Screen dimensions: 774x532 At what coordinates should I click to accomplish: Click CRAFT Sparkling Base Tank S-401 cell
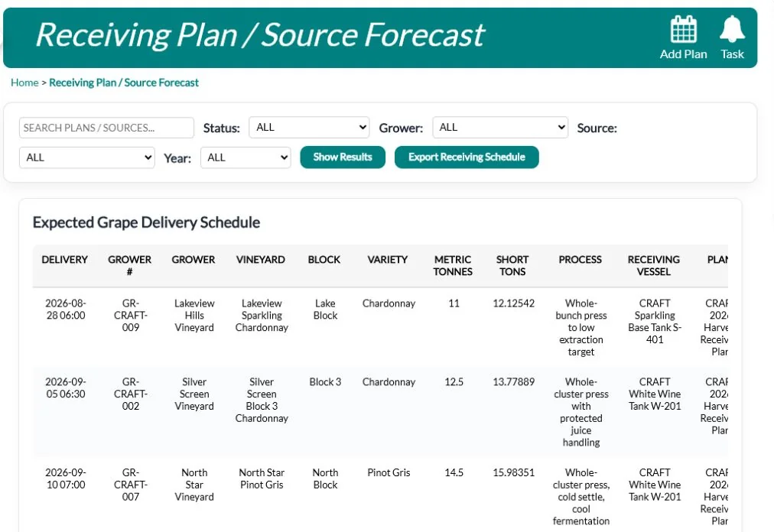point(655,321)
